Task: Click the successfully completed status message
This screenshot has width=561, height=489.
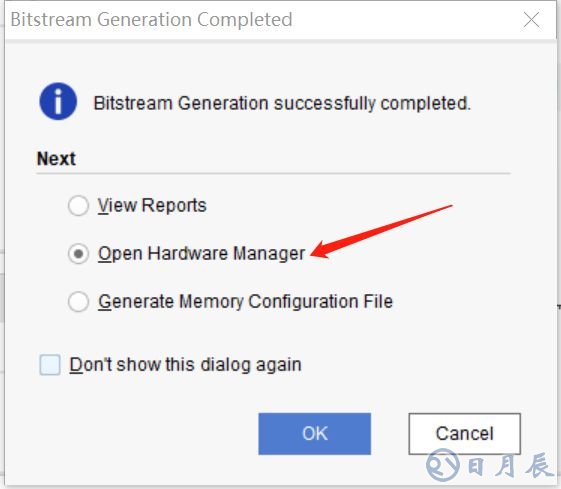Action: click(x=282, y=103)
